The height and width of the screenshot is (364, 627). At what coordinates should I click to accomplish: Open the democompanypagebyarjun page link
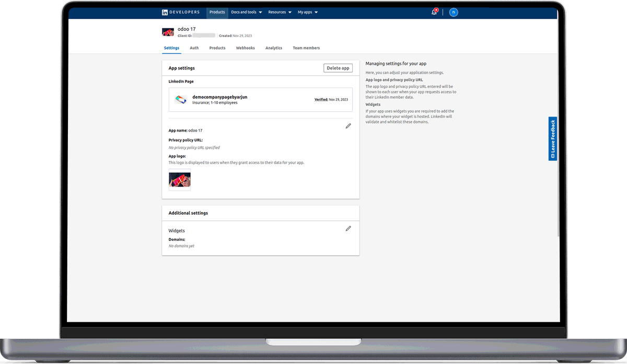tap(219, 97)
